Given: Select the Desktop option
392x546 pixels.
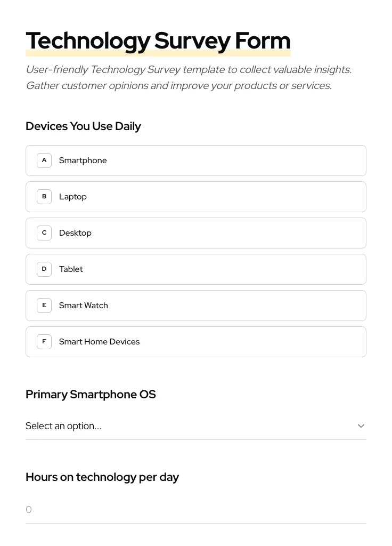Looking at the screenshot, I should (x=196, y=232).
